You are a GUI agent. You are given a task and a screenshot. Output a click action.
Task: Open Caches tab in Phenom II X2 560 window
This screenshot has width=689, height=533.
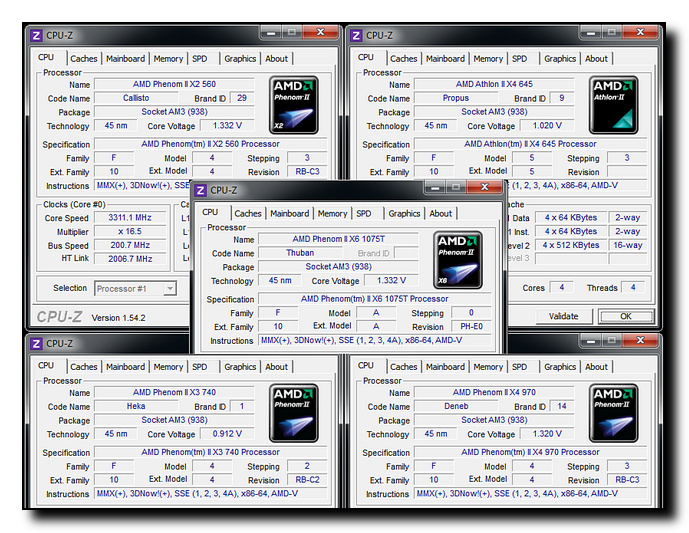(83, 58)
